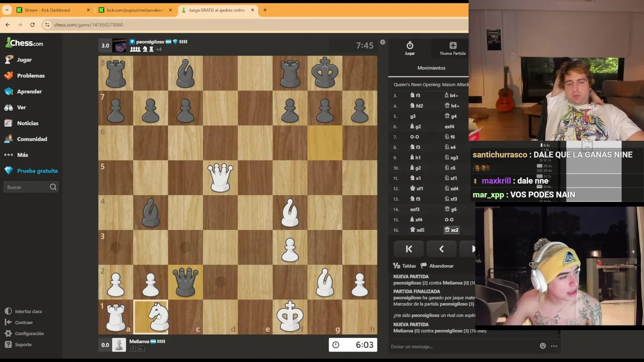Click move 16 black xc2 in list
The image size is (644, 362).
[451, 230]
